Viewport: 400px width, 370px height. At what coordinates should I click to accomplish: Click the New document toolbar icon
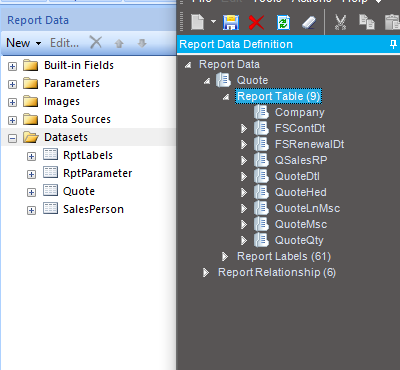(197, 23)
